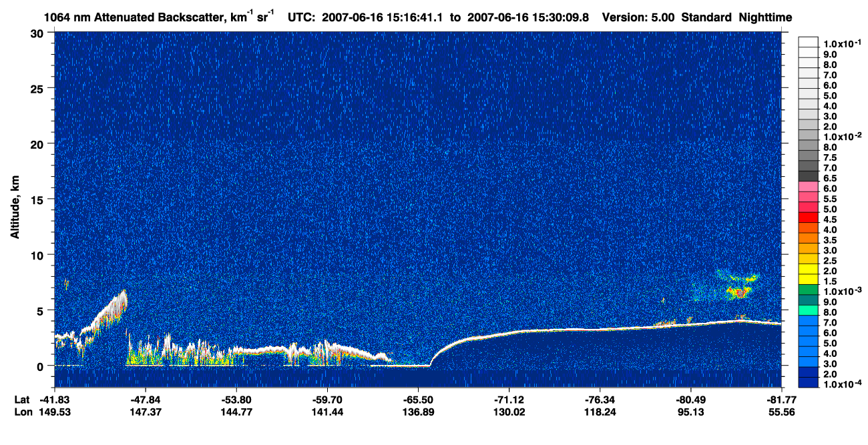Image resolution: width=868 pixels, height=445 pixels.
Task: Click colorbar label "5.5"
Action: (x=830, y=199)
